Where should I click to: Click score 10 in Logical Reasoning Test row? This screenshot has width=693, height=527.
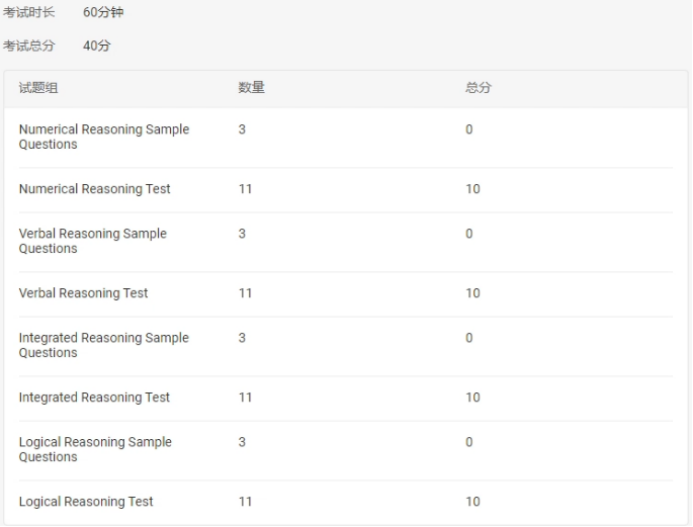coord(472,501)
